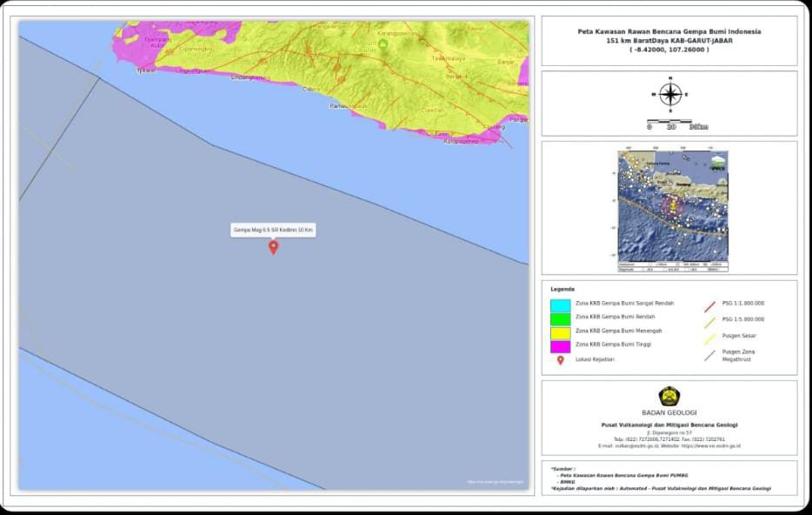Click the red Lokasi Kejadian legend pin

(x=560, y=359)
